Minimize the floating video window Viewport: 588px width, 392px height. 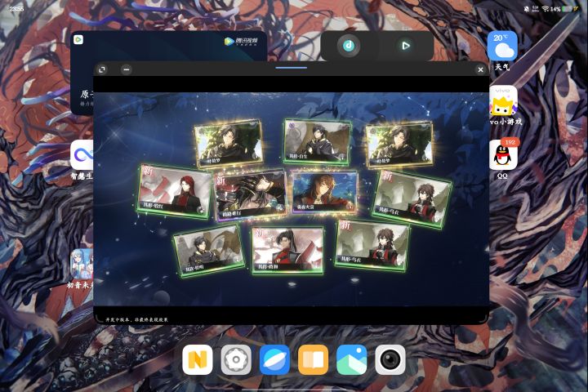127,69
